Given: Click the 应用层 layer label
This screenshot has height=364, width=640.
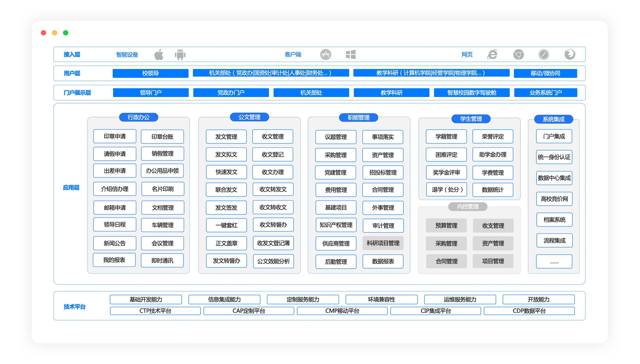Looking at the screenshot, I should coord(71,188).
